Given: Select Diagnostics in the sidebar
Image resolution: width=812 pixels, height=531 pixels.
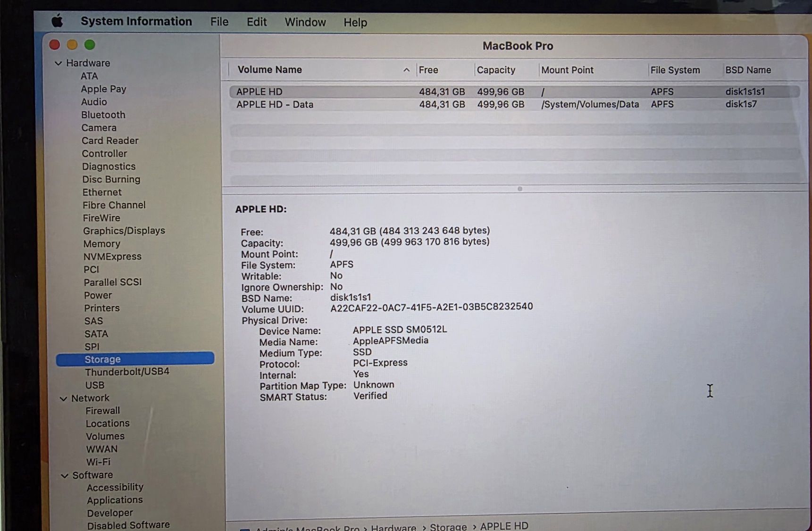Looking at the screenshot, I should tap(109, 166).
